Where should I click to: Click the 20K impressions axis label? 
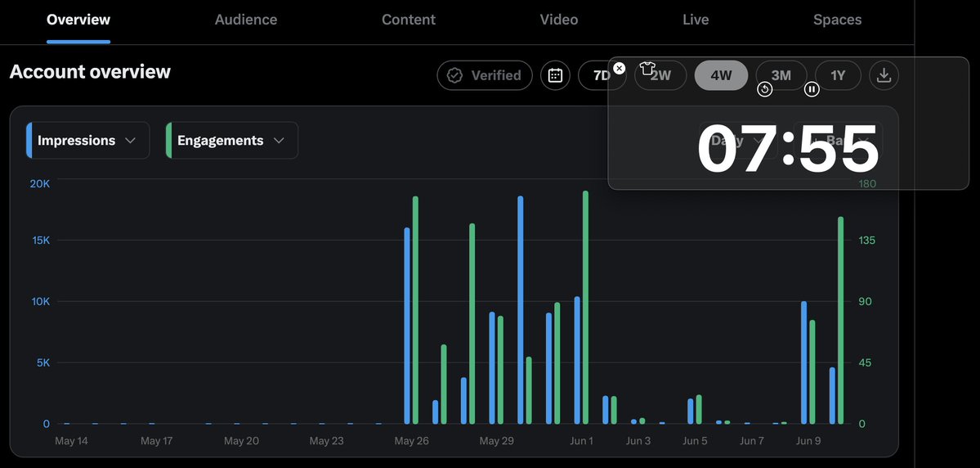point(39,183)
